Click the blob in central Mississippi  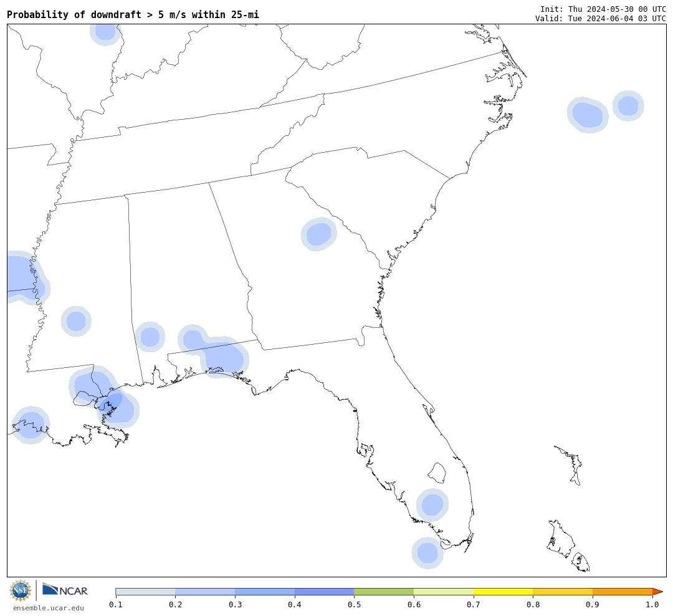coord(77,321)
